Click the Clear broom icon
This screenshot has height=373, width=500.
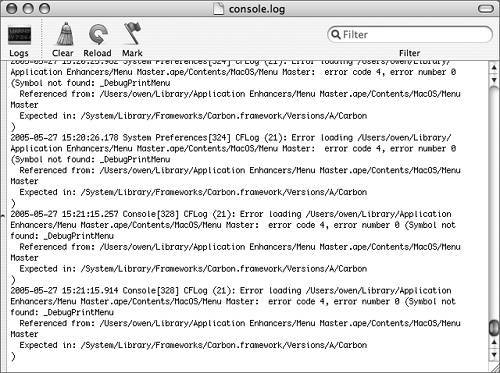65,34
